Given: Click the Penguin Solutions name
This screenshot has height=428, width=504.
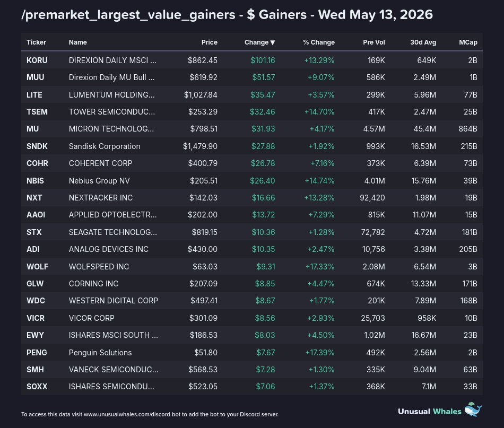Looking at the screenshot, I should [100, 353].
